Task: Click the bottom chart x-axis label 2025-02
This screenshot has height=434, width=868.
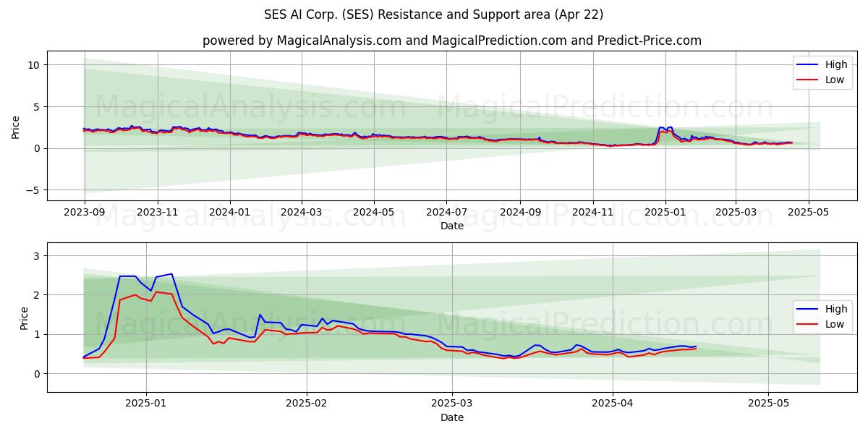Action: 307,404
